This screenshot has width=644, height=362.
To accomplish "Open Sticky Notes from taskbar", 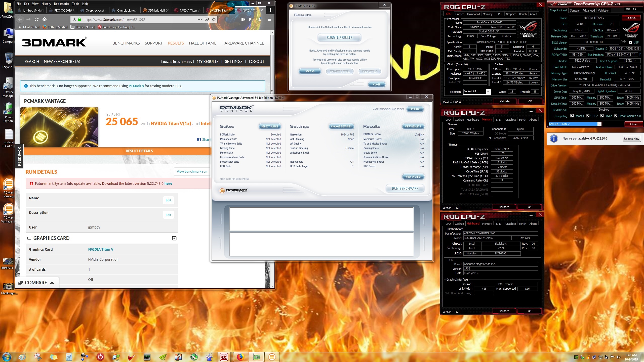I will click(53, 357).
